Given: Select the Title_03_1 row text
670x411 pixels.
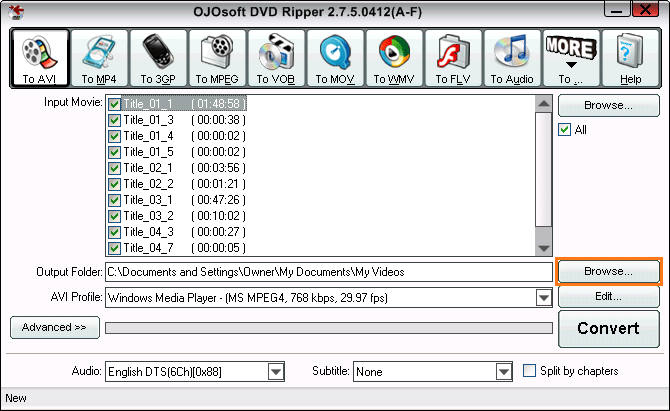Looking at the screenshot, I should click(x=148, y=200).
